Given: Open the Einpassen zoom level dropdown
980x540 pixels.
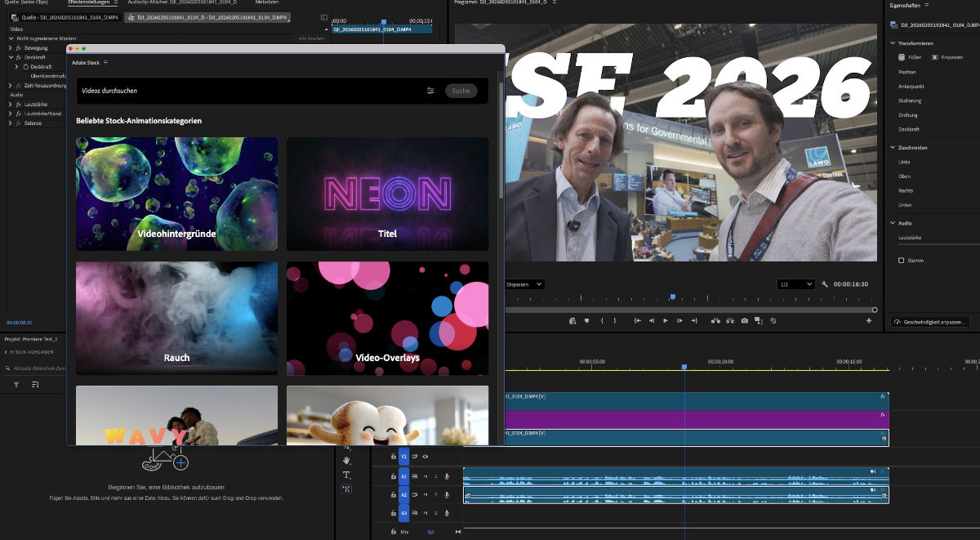Looking at the screenshot, I should click(x=524, y=284).
